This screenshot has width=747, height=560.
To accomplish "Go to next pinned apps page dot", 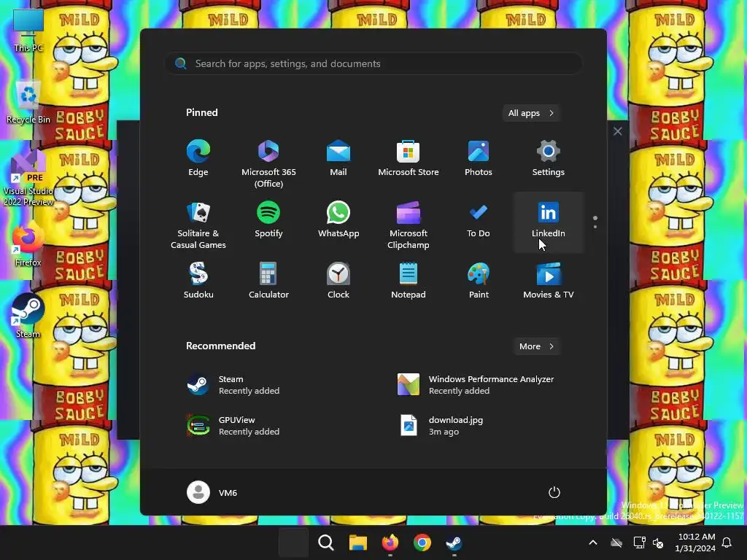I will tap(595, 227).
